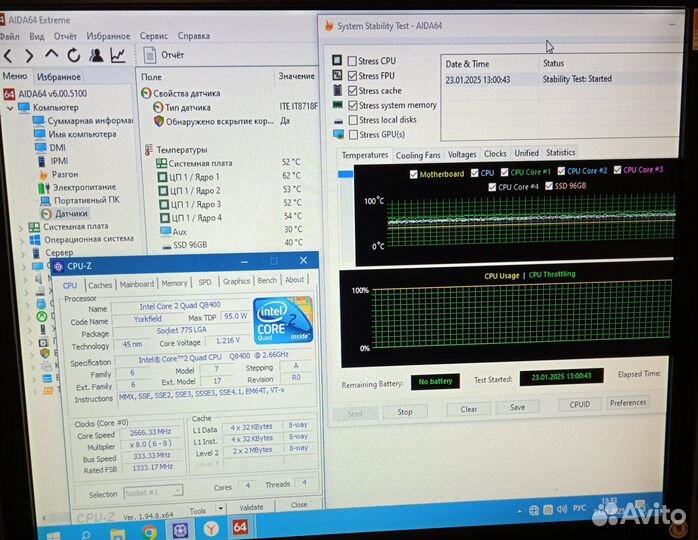Open Chrome from the taskbar
Image resolution: width=698 pixels, height=540 pixels.
pyautogui.click(x=149, y=532)
